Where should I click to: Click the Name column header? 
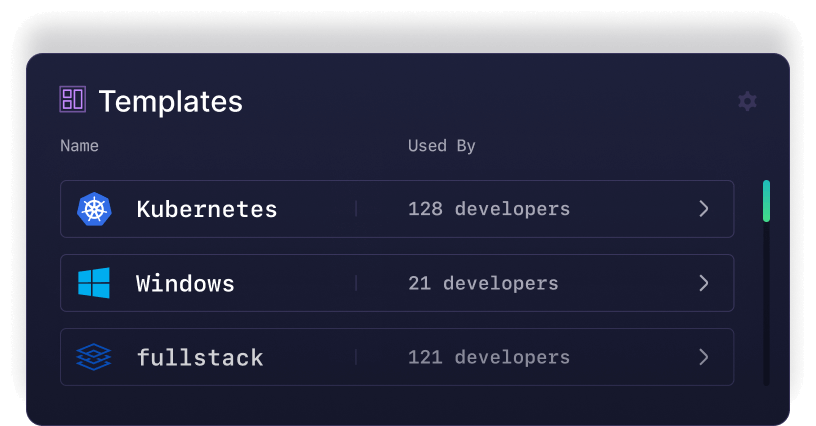(x=79, y=146)
